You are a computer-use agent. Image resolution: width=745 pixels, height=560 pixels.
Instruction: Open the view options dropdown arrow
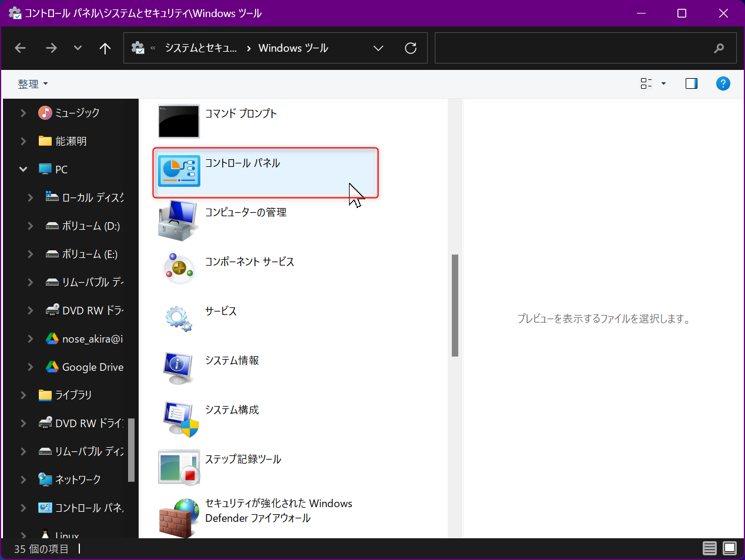click(x=664, y=83)
